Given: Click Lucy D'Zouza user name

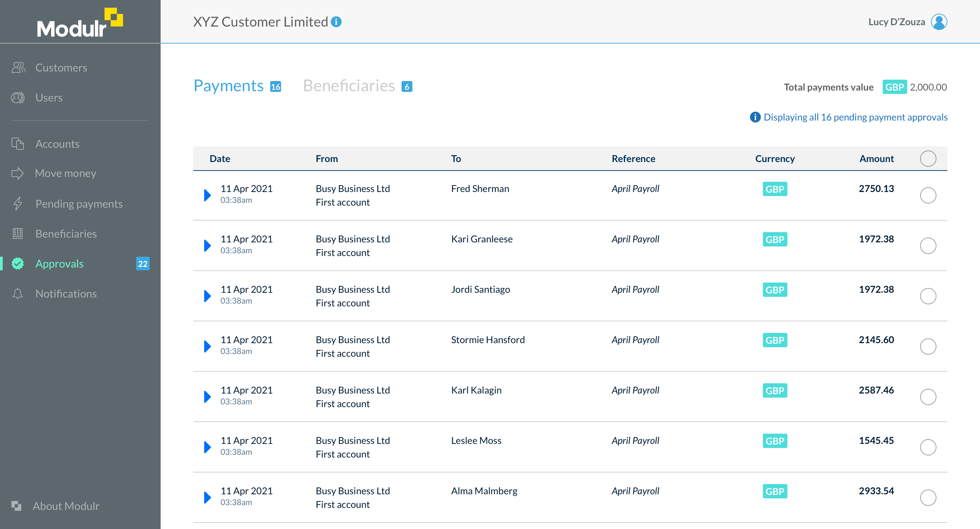Looking at the screenshot, I should 897,22.
